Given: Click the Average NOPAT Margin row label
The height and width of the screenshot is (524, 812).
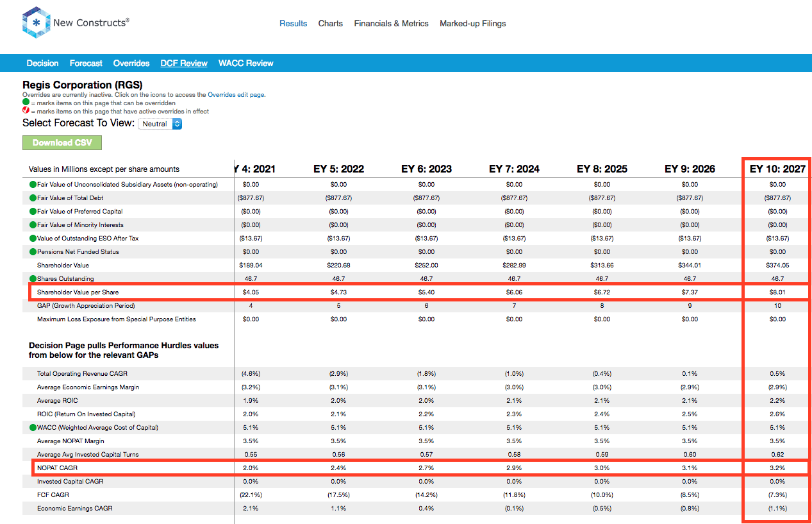Looking at the screenshot, I should (x=70, y=441).
